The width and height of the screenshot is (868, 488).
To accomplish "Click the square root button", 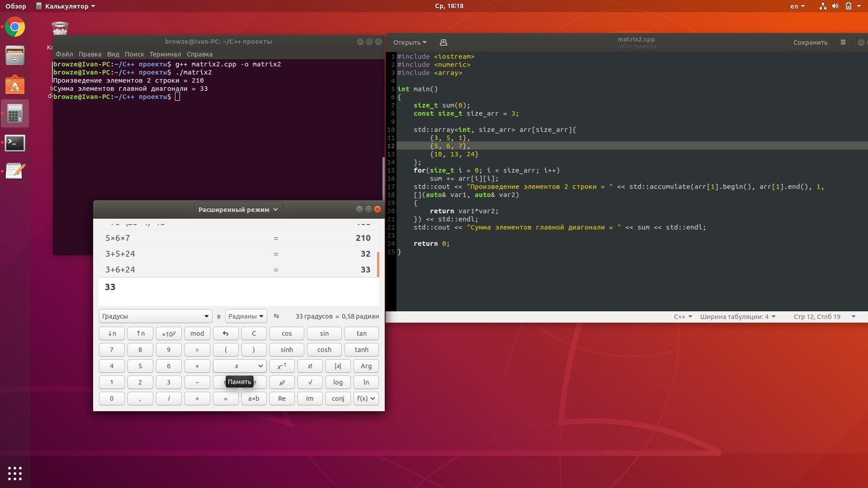I will click(x=310, y=382).
